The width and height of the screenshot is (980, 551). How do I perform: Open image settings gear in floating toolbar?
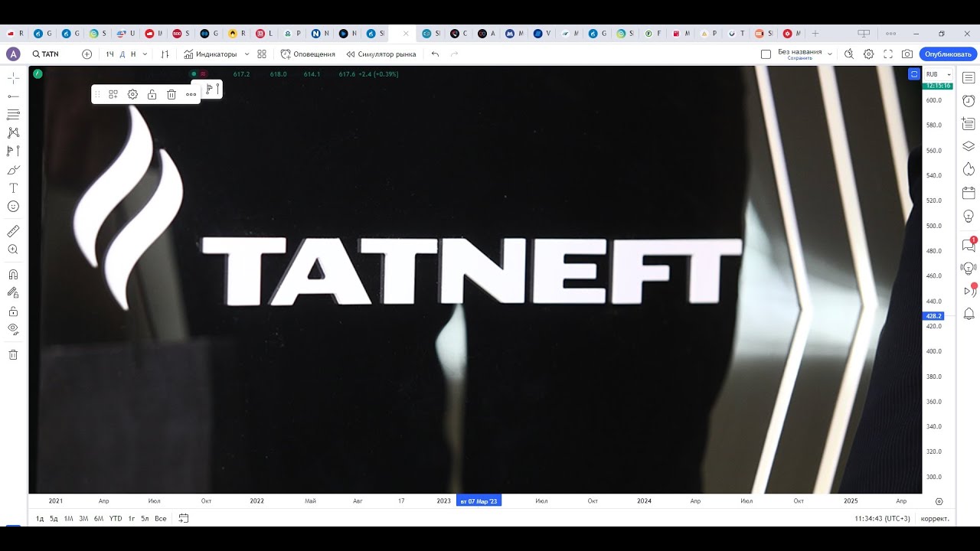(x=132, y=94)
